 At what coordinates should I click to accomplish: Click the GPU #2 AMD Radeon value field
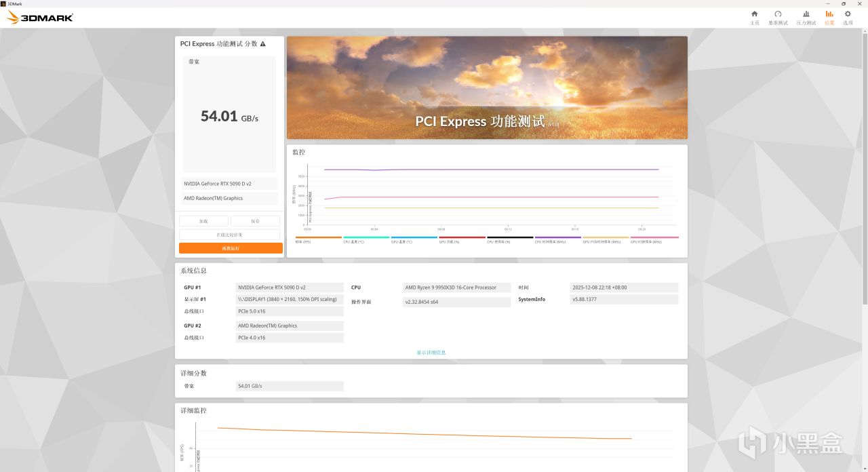click(x=290, y=326)
